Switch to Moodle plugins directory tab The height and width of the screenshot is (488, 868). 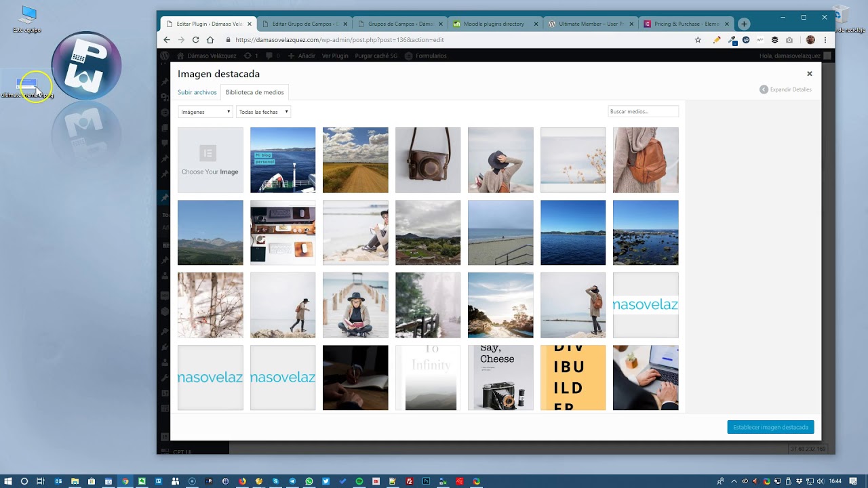pos(496,24)
